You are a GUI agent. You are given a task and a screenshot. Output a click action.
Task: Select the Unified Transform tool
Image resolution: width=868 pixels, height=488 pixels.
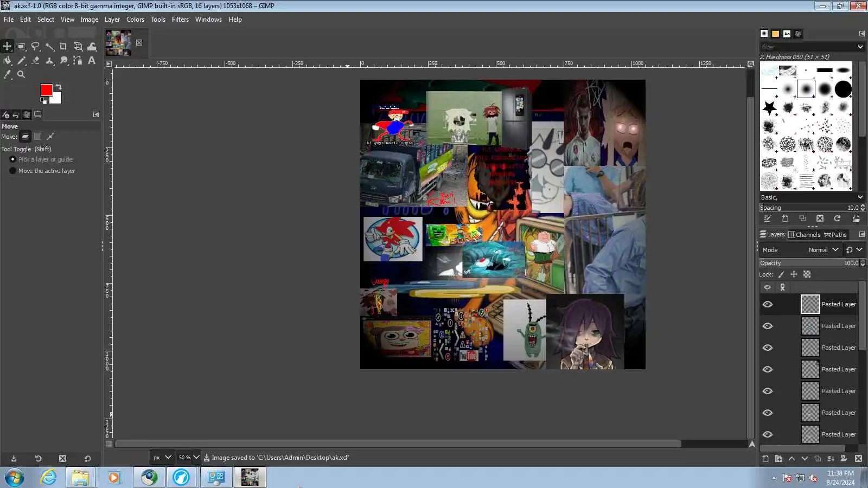point(78,47)
